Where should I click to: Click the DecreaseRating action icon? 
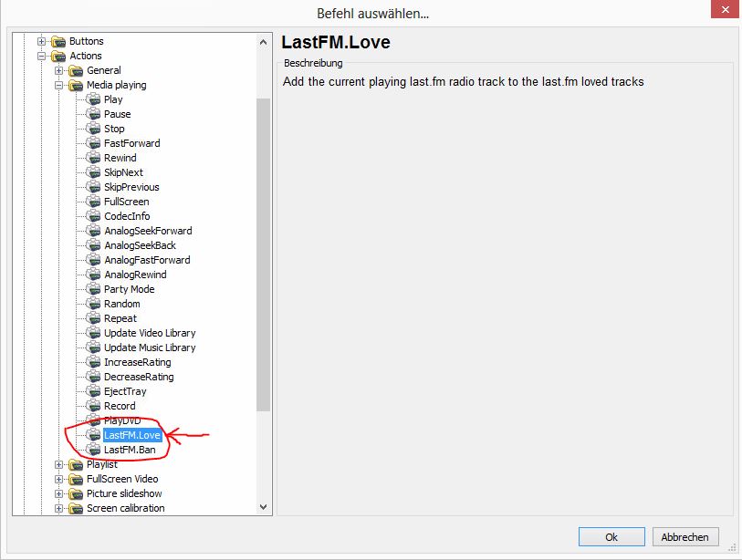[x=94, y=377]
